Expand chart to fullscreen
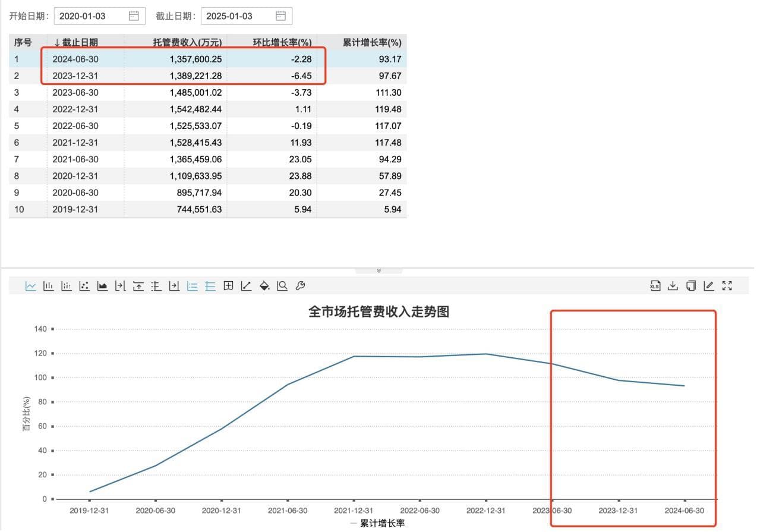757x532 pixels. click(x=727, y=286)
